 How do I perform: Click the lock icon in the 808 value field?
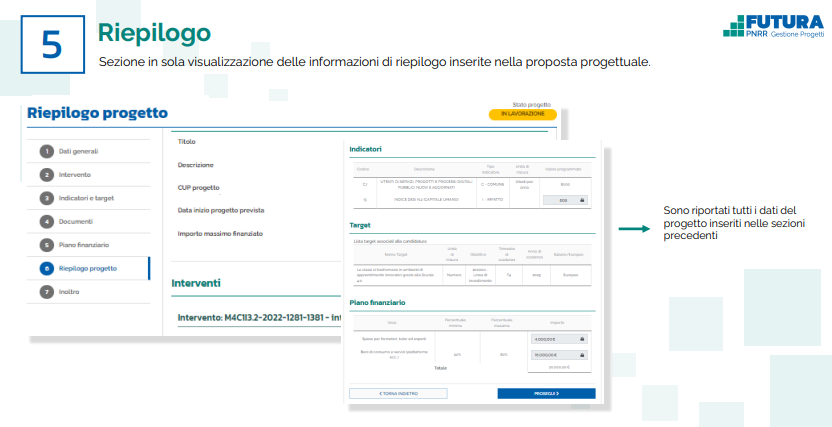(582, 201)
